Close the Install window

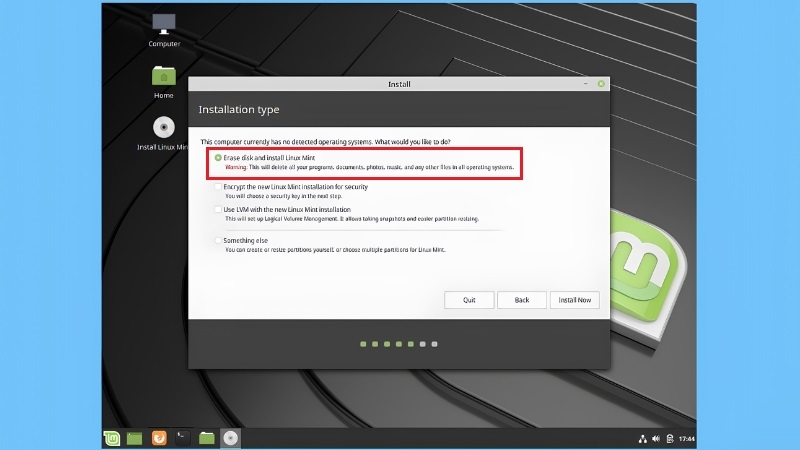pyautogui.click(x=601, y=84)
